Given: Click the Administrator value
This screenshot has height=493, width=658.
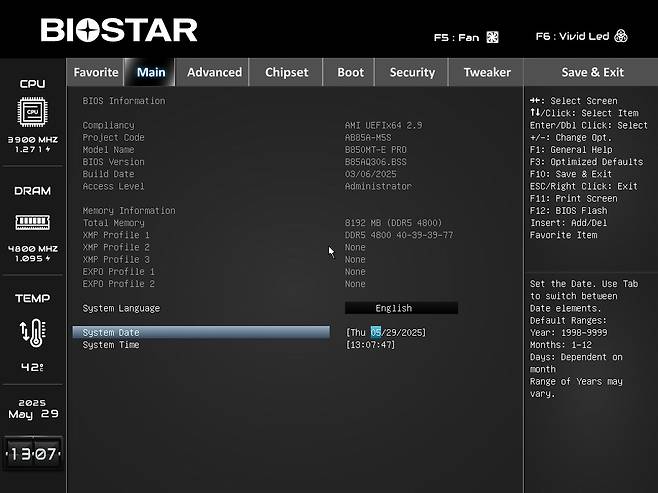Looking at the screenshot, I should (378, 186).
